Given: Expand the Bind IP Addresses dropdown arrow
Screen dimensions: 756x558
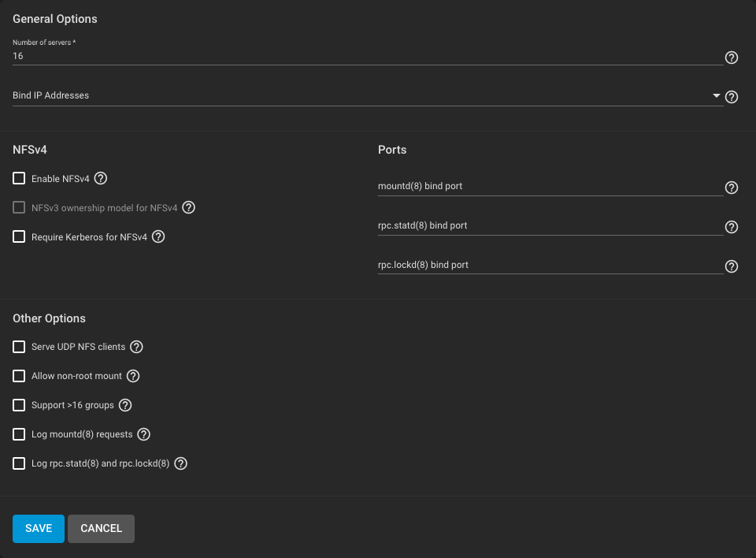Looking at the screenshot, I should [716, 95].
